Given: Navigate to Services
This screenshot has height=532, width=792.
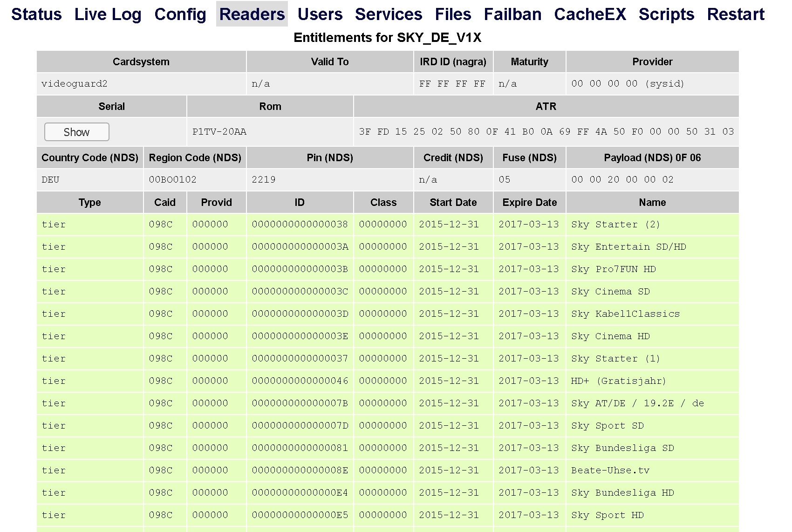Looking at the screenshot, I should (389, 14).
